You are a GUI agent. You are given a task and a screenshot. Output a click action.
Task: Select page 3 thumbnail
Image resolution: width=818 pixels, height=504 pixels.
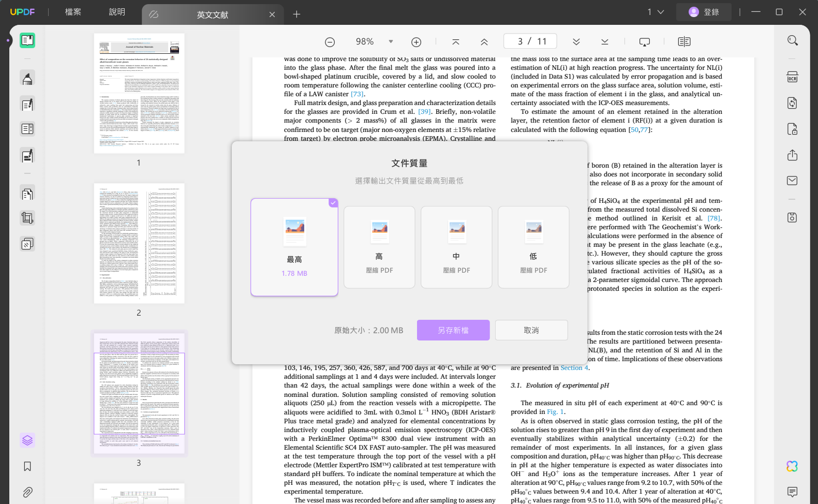[x=139, y=393]
